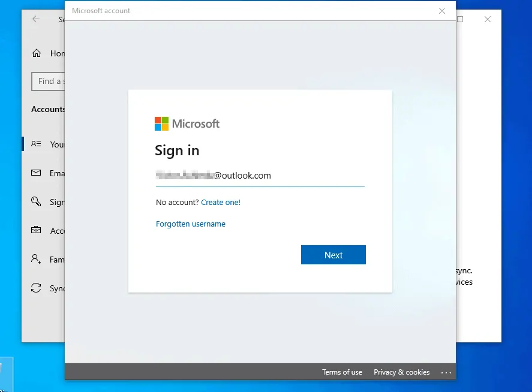Click the Next button
This screenshot has height=392, width=532.
[x=333, y=255]
